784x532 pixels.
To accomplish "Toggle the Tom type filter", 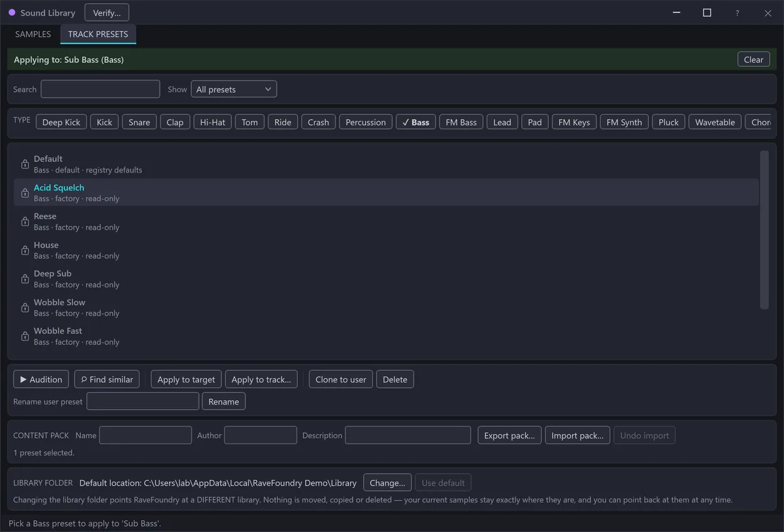I will 250,122.
